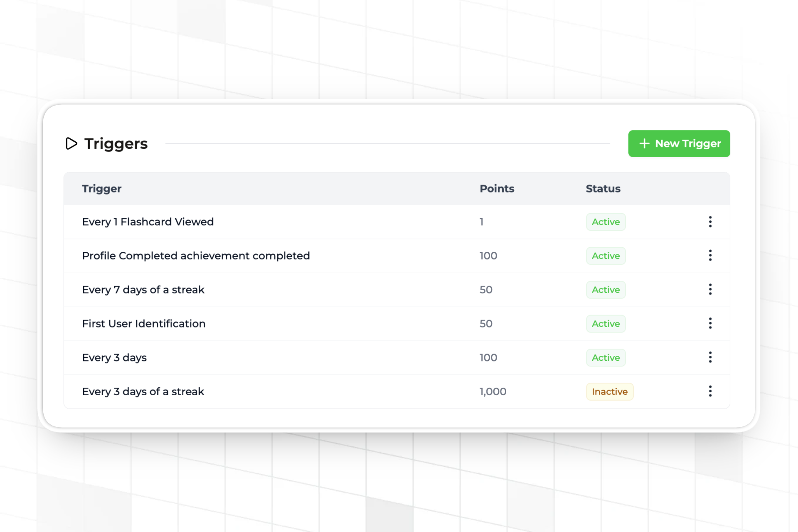Open menu for the Inactive streak trigger
The height and width of the screenshot is (532, 798).
tap(710, 391)
